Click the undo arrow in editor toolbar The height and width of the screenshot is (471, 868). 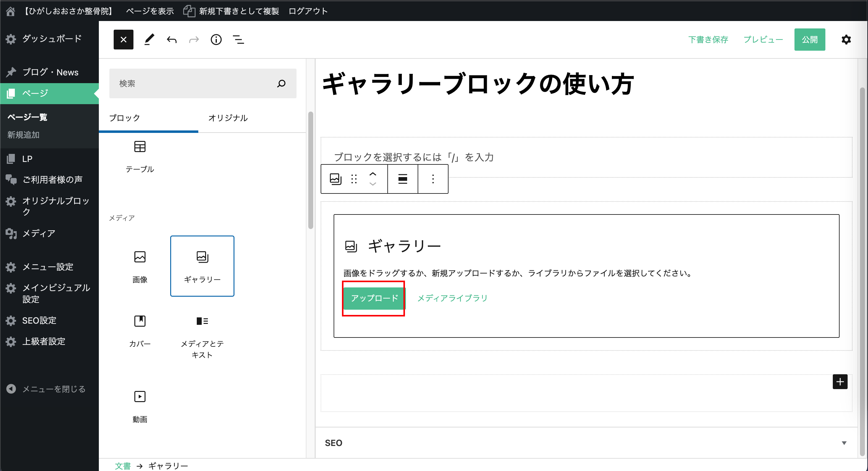[171, 40]
